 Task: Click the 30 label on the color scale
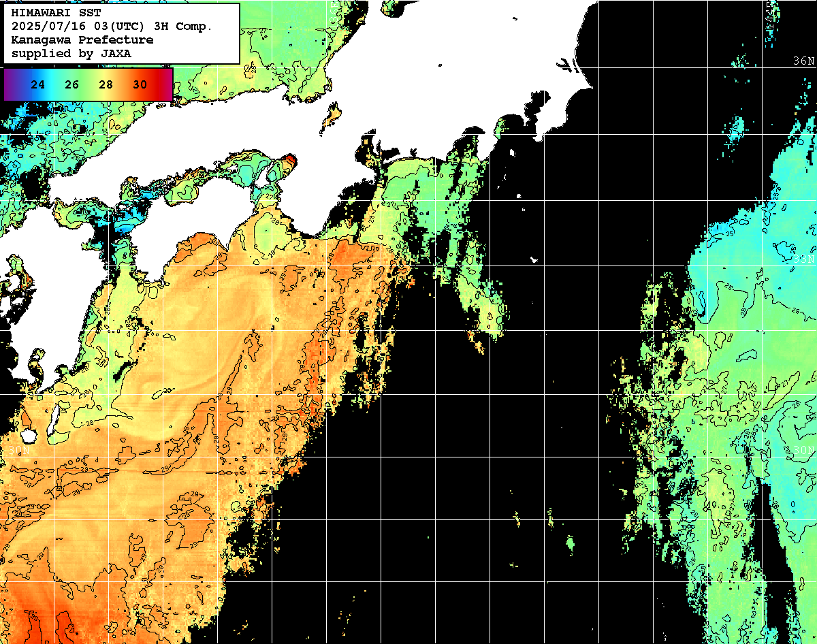coord(140,85)
